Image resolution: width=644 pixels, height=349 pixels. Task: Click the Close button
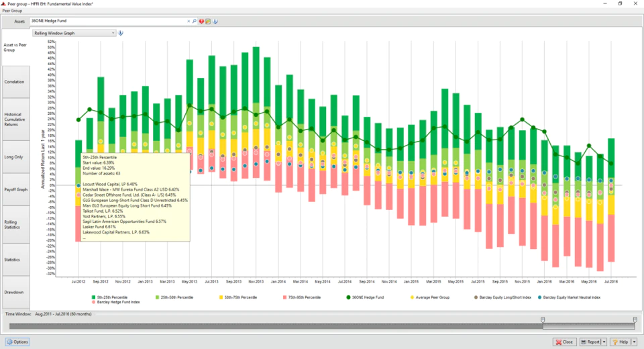[565, 342]
